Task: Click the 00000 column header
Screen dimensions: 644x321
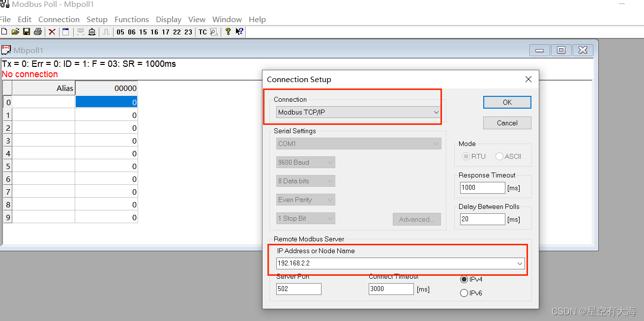Action: click(106, 88)
